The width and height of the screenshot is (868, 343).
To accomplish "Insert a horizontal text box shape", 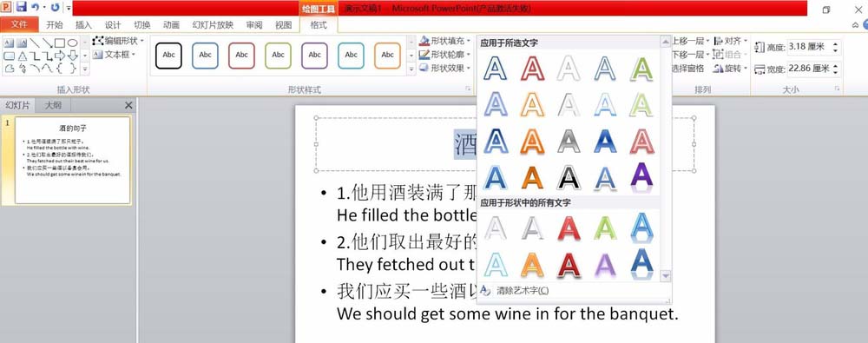I will coord(10,43).
